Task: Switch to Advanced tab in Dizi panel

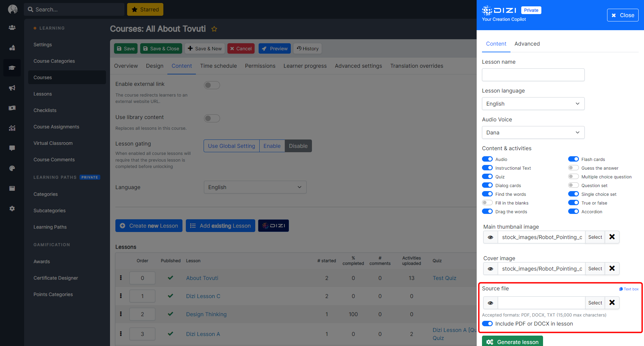Action: 527,44
